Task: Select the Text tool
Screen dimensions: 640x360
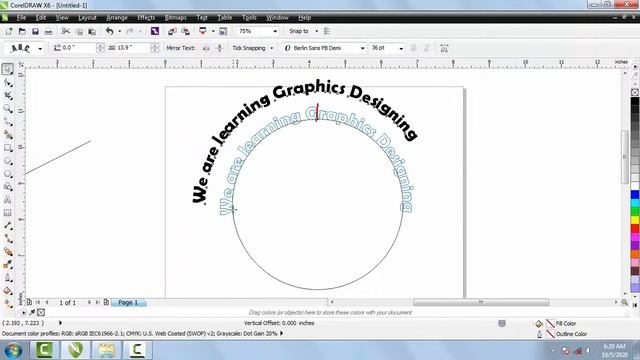Action: click(8, 200)
